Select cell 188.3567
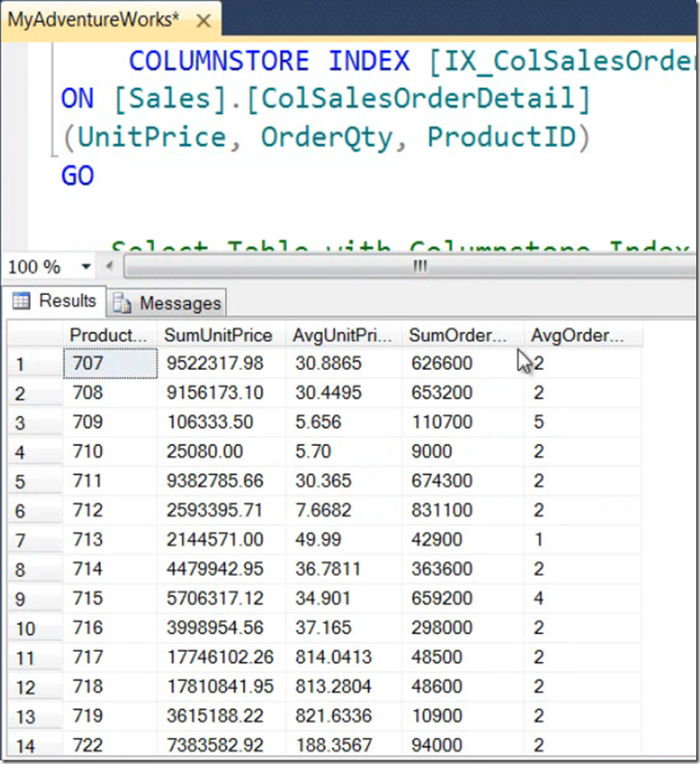 click(x=344, y=745)
